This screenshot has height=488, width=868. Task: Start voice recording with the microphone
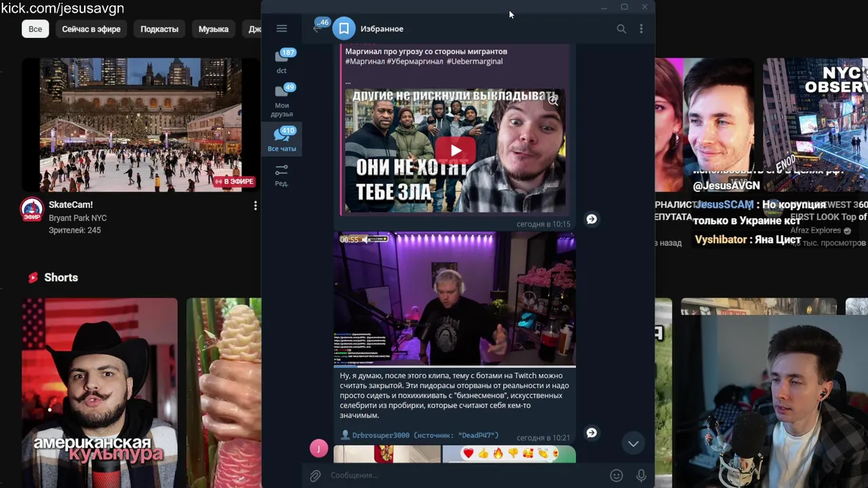pyautogui.click(x=641, y=475)
